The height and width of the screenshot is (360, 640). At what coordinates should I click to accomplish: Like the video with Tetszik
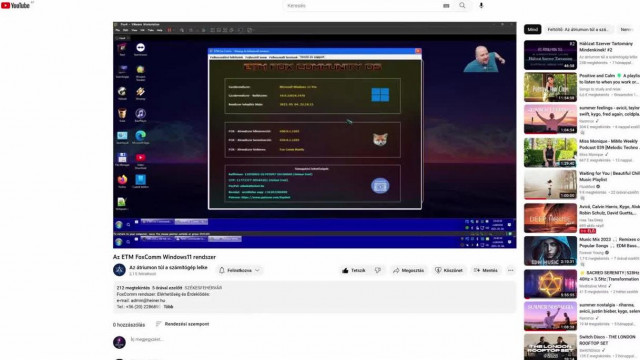click(x=353, y=270)
